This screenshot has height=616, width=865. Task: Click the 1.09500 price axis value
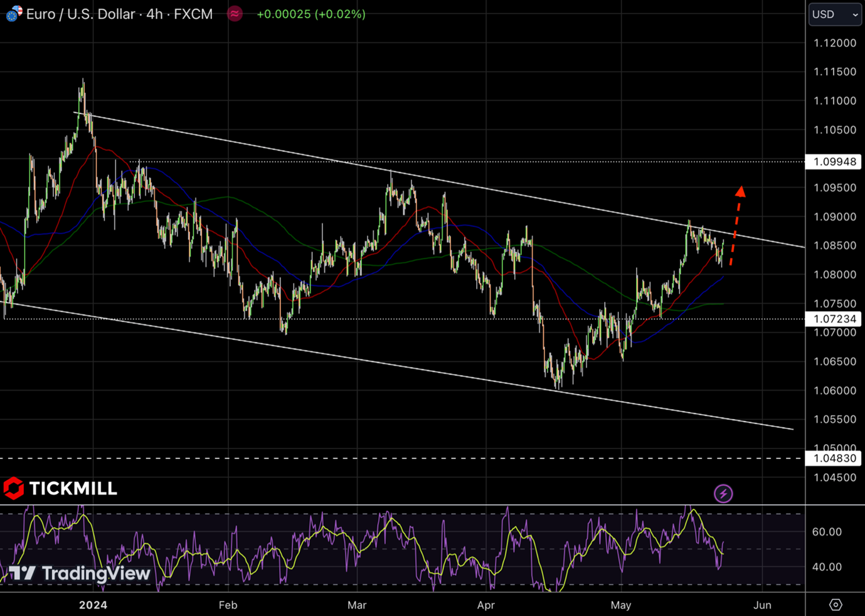click(x=835, y=188)
